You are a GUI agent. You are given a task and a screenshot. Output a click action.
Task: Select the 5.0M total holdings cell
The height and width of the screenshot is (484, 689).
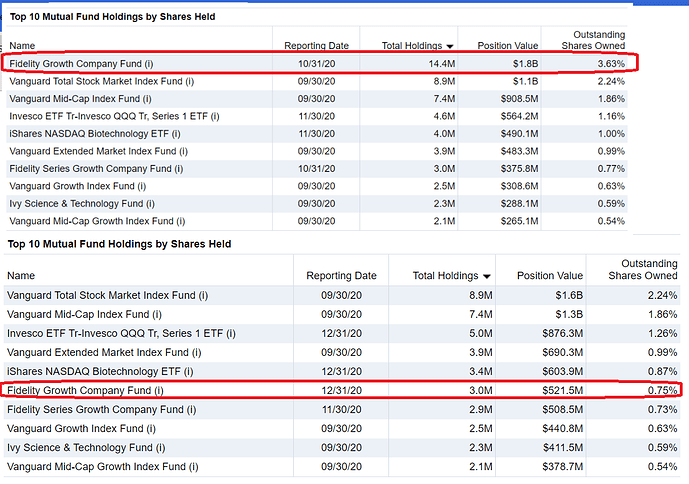click(480, 334)
